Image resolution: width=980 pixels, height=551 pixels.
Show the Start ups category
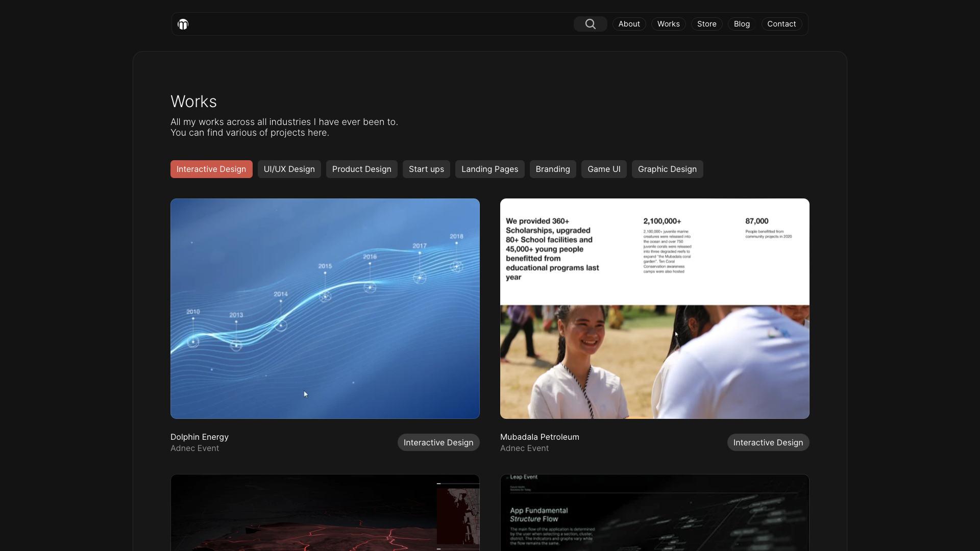point(426,169)
